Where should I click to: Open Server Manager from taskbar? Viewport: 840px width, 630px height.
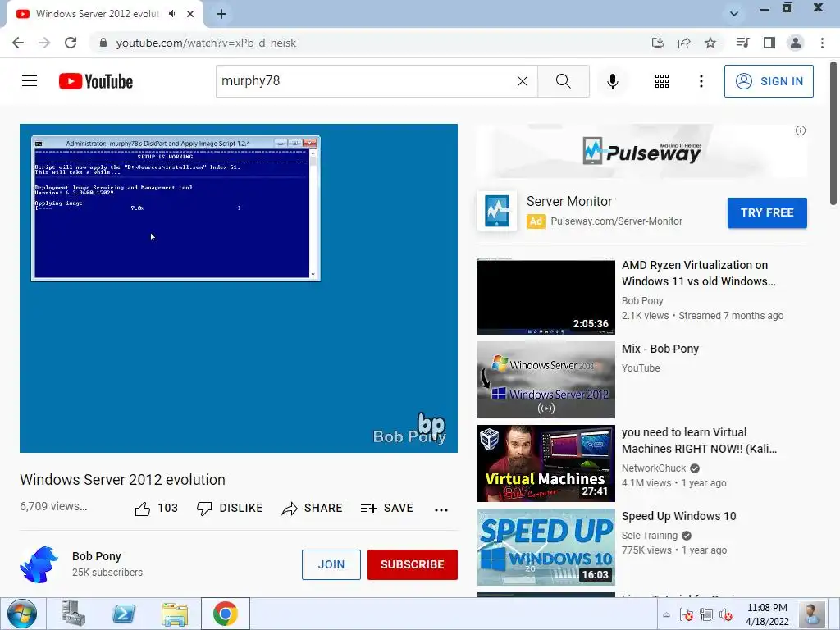coord(73,614)
